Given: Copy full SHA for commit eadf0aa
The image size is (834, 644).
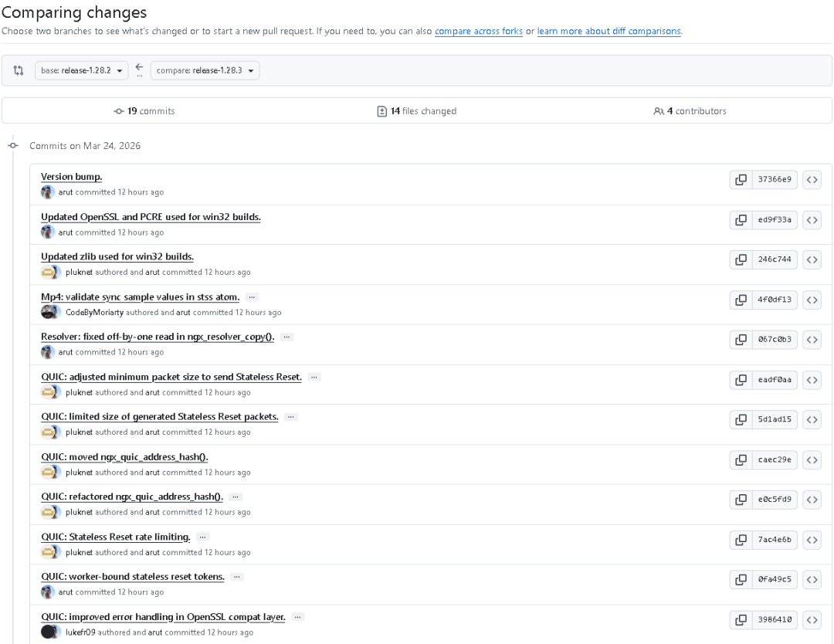Looking at the screenshot, I should (x=741, y=380).
